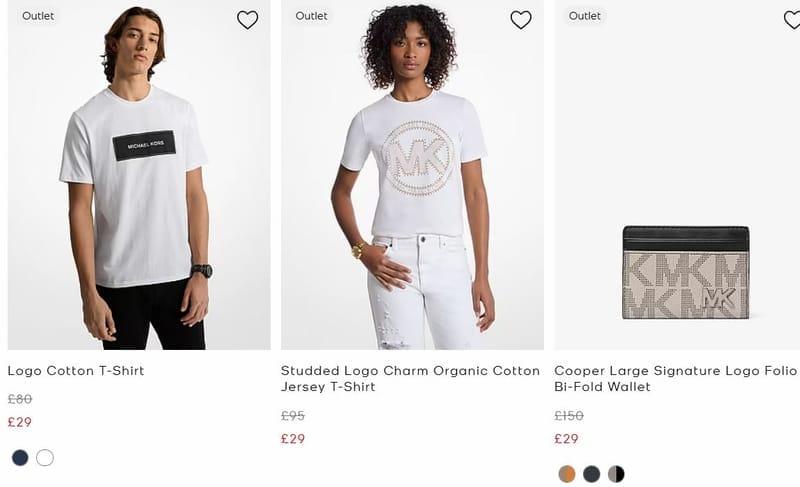This screenshot has width=800, height=487.
Task: Add Studded Logo Charm T-Shirt to wishlist
Action: (521, 20)
